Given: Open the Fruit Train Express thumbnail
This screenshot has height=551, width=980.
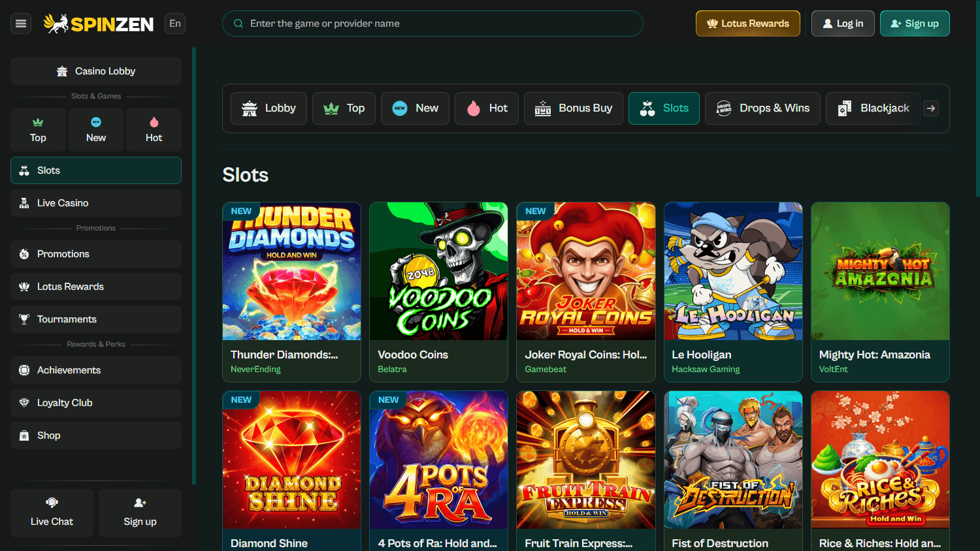Looking at the screenshot, I should click(x=586, y=460).
